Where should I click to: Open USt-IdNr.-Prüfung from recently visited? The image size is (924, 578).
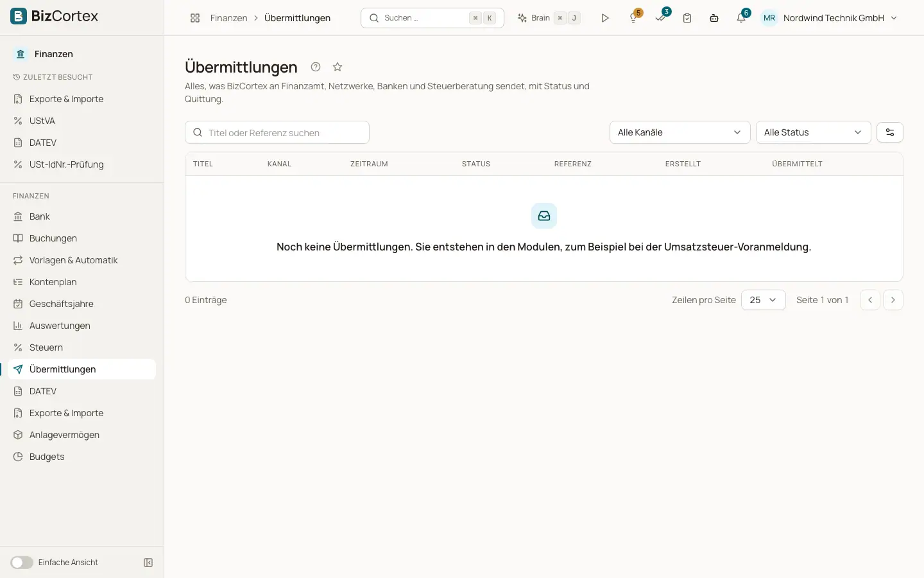point(82,164)
